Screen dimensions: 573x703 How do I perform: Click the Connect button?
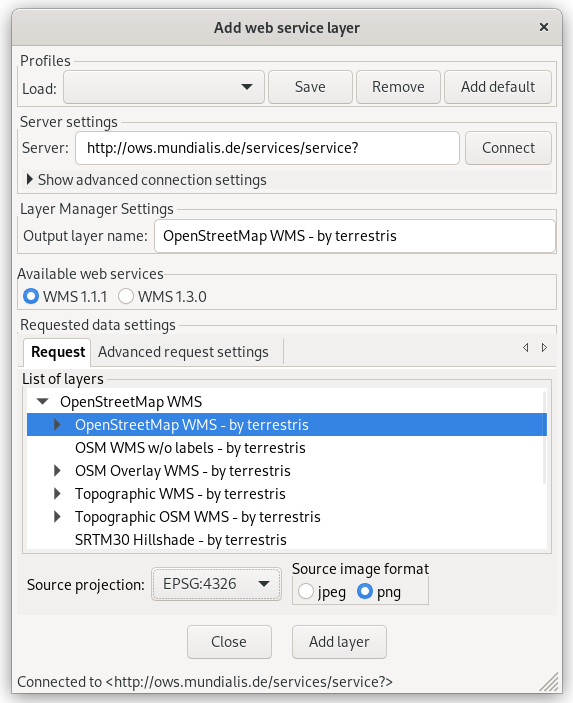point(508,148)
